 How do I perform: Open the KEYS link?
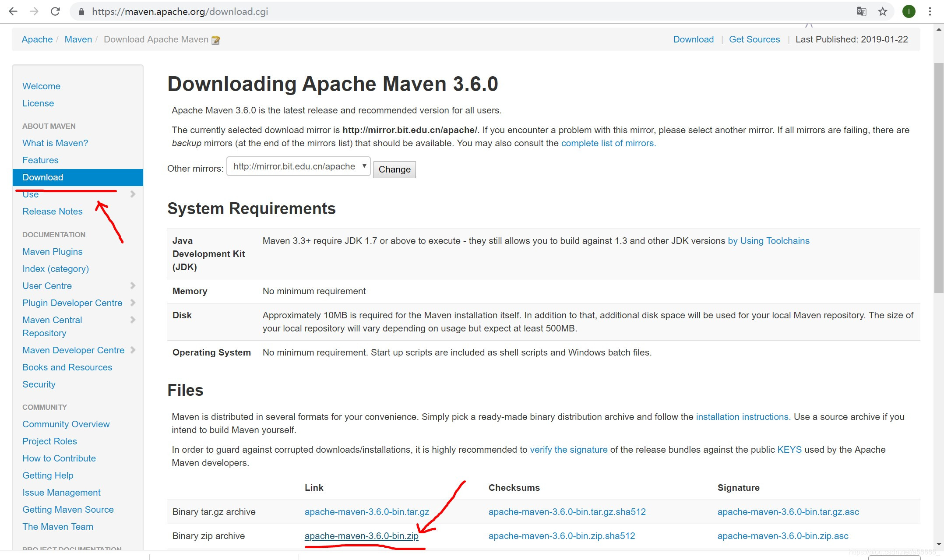click(789, 450)
